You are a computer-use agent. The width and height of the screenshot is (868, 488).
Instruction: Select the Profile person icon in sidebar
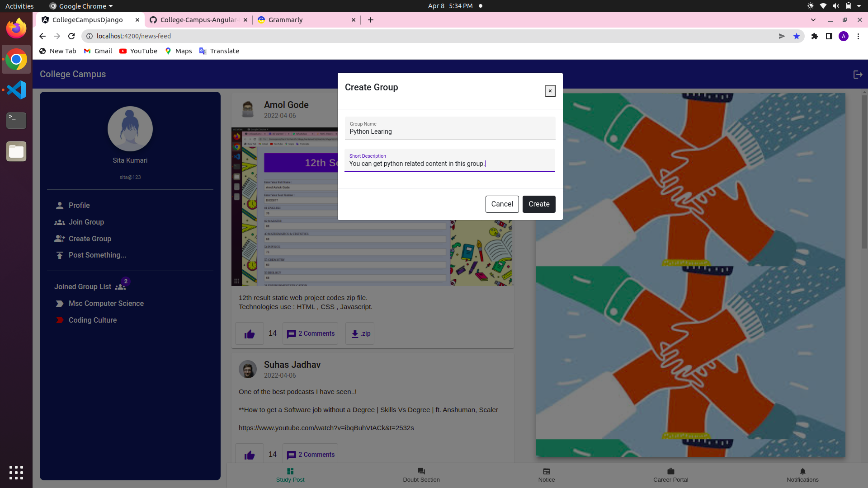[x=60, y=205]
